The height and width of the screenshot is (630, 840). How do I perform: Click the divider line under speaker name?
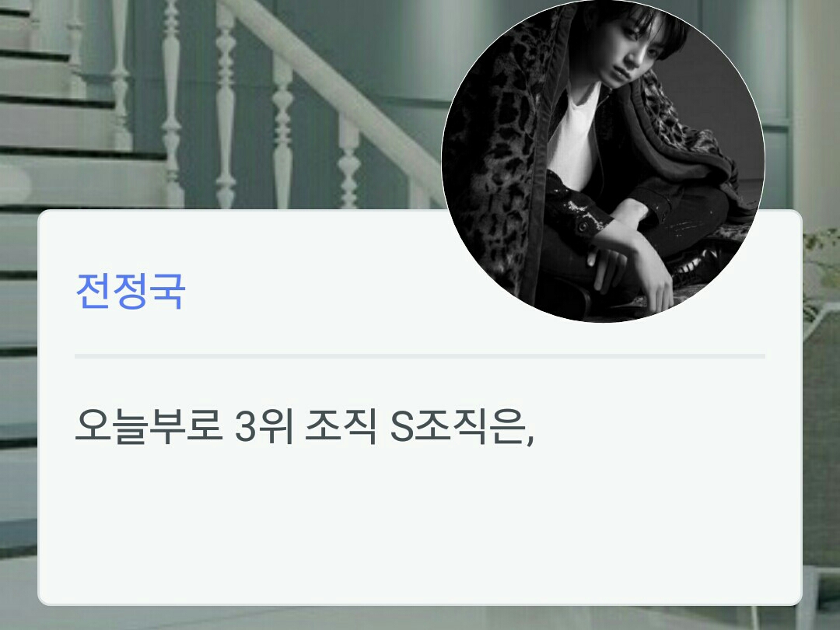[x=419, y=355]
